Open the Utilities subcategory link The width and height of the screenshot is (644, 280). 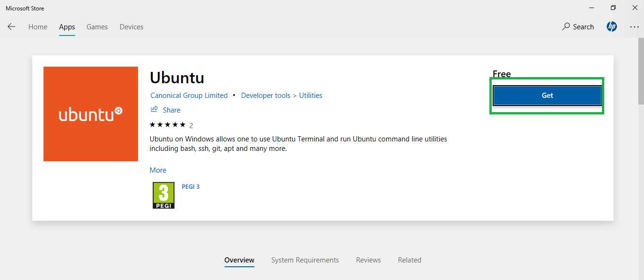pos(311,96)
